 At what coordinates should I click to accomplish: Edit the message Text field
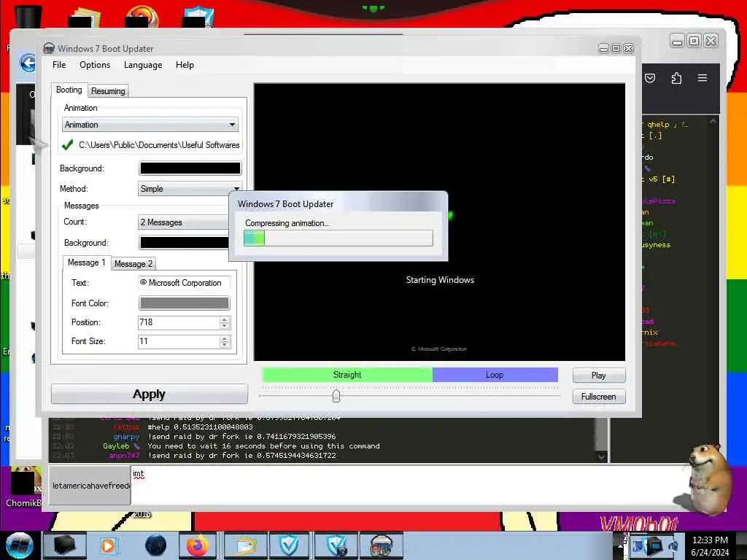pyautogui.click(x=185, y=283)
